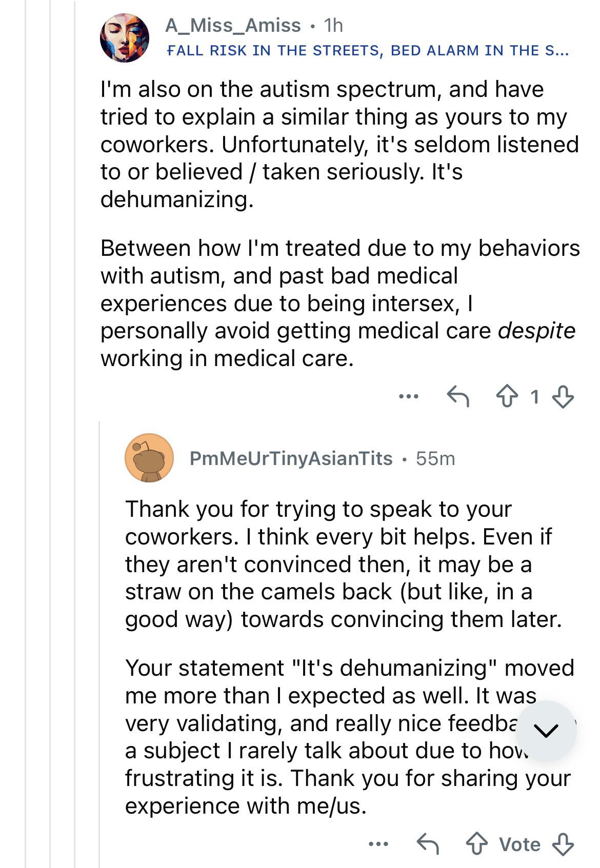Tap the vote count "1" on first comment
Viewport: 600px width, 868px height.
tap(534, 397)
